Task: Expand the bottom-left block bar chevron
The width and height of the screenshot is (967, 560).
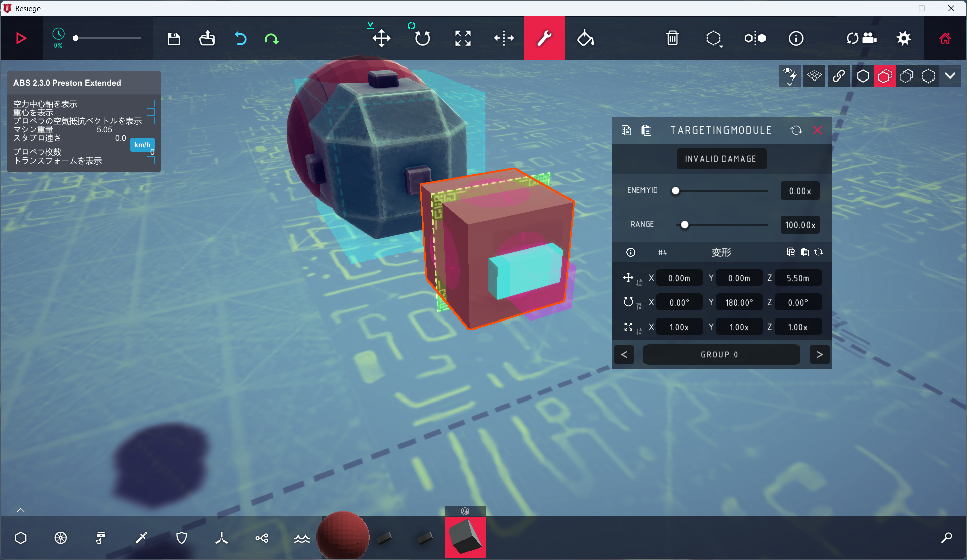Action: (x=21, y=510)
